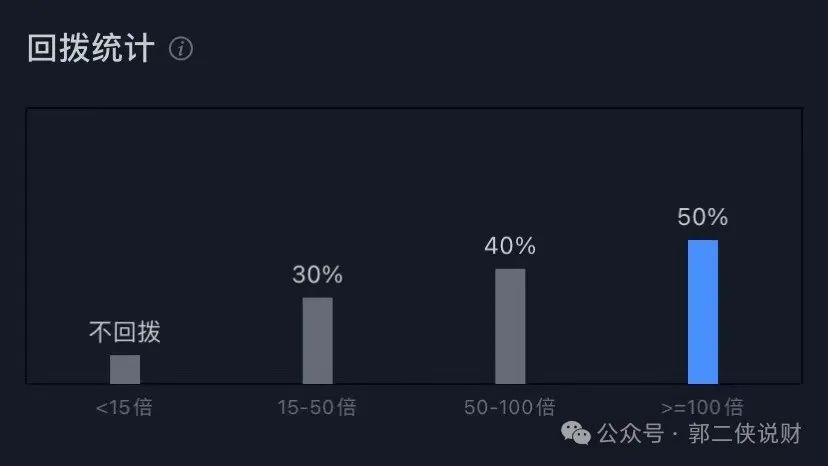Viewport: 828px width, 466px height.
Task: Select the gray bar for 50-100倍
Action: pos(510,325)
